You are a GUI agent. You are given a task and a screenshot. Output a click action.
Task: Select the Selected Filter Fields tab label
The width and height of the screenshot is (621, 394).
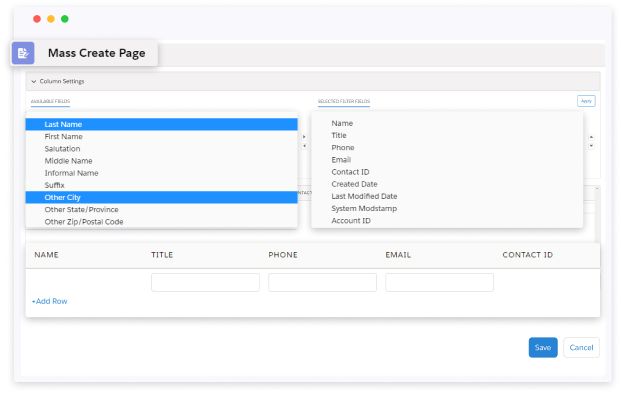[x=344, y=101]
